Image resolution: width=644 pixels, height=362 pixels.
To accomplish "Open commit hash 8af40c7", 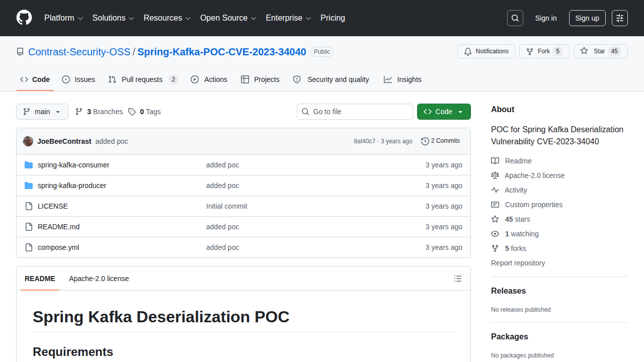I will [365, 141].
